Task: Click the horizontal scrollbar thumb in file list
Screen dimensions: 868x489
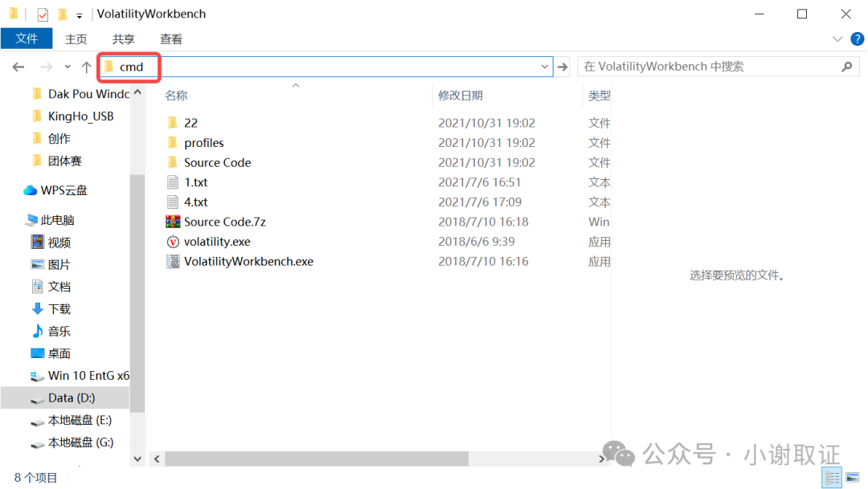Action: tap(317, 458)
